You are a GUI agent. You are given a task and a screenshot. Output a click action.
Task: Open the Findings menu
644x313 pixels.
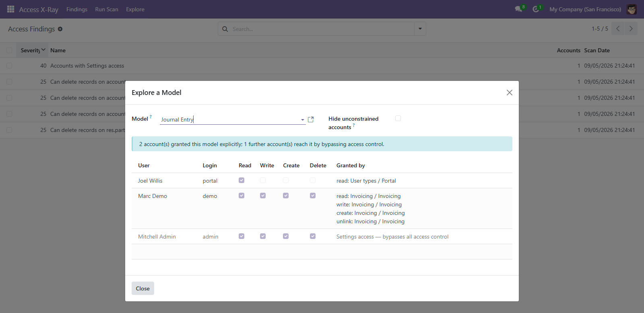[x=77, y=9]
